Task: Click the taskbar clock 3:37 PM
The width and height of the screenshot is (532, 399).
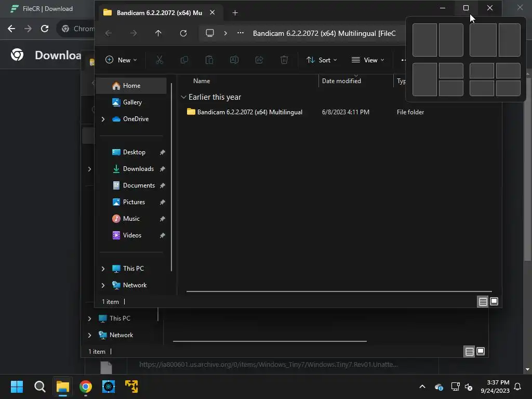Action: click(x=498, y=382)
